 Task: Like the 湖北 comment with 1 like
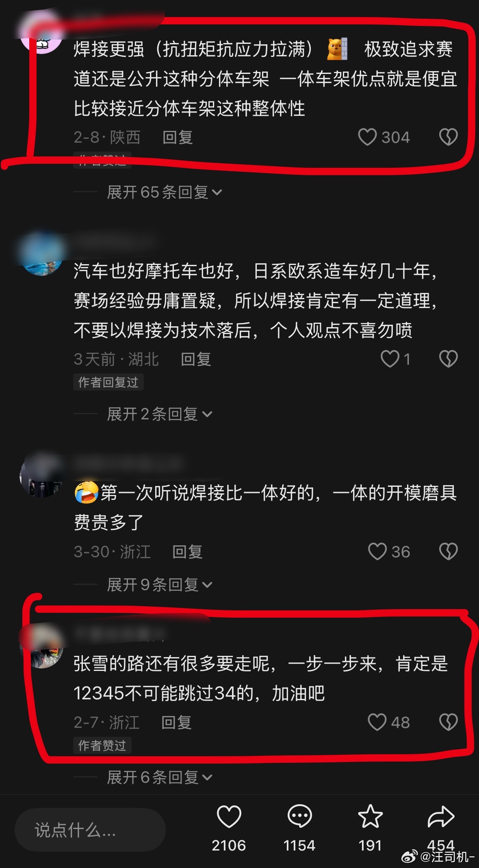[x=390, y=359]
